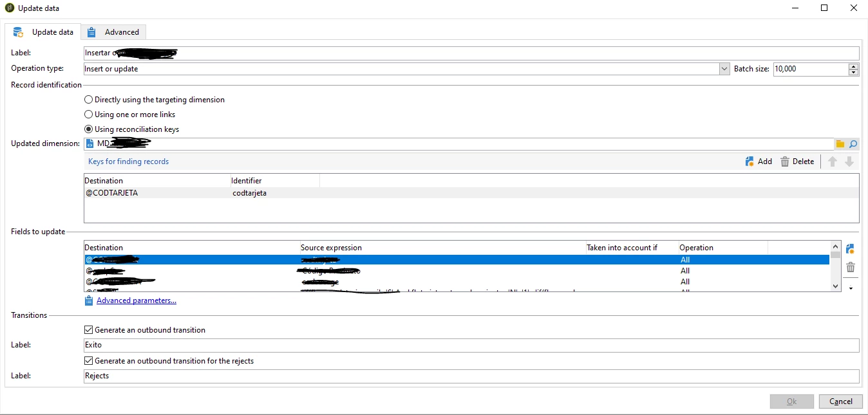Click the Taken into account if header
This screenshot has height=415, width=868.
[x=632, y=248]
